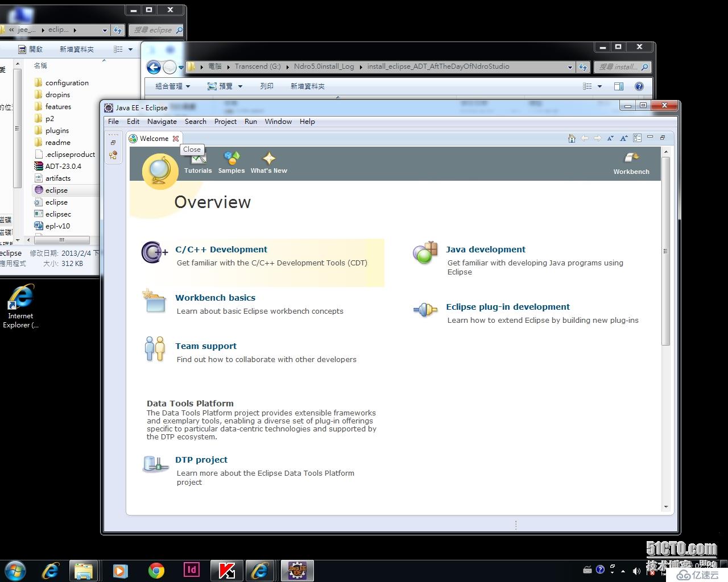Open the Samples page icon

click(x=231, y=158)
